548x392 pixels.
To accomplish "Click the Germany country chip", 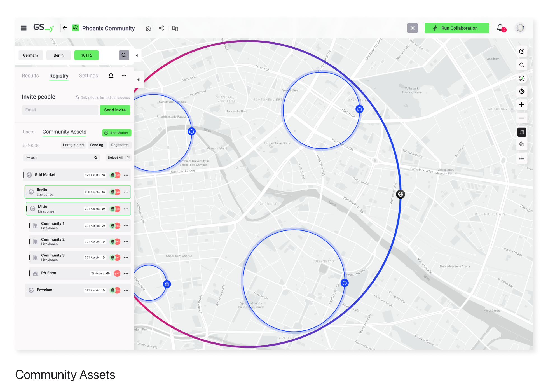I will click(x=31, y=55).
